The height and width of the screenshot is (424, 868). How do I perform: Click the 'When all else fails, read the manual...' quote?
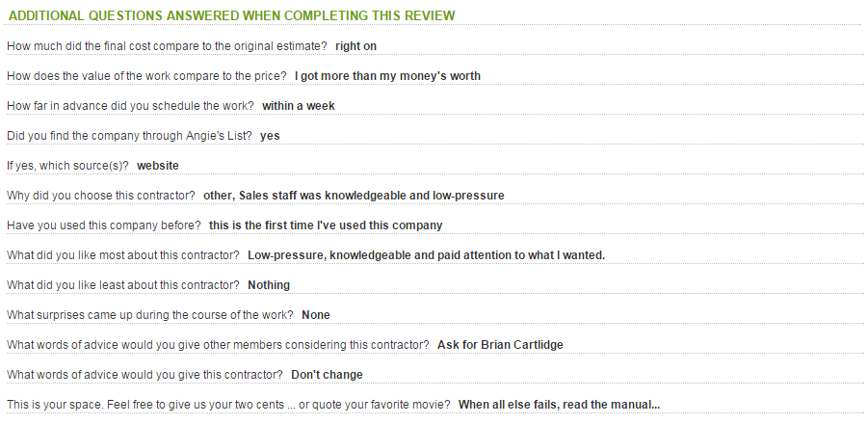pyautogui.click(x=559, y=405)
